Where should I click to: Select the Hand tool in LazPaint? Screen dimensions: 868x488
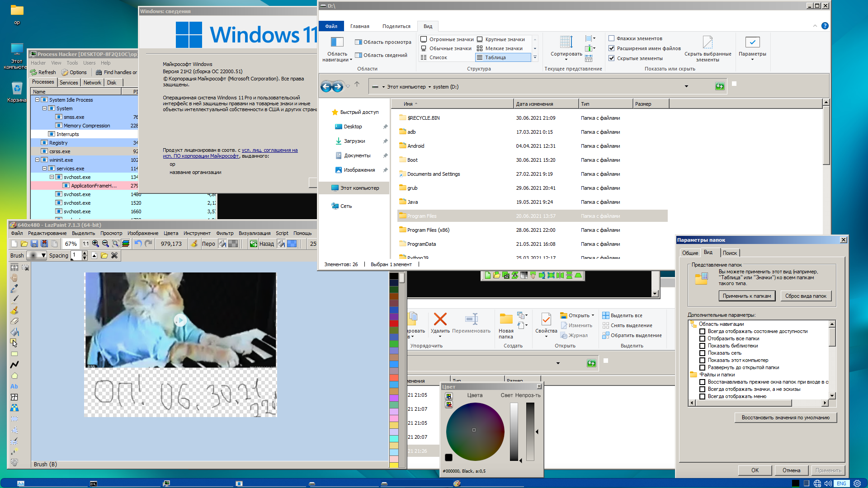(14, 277)
